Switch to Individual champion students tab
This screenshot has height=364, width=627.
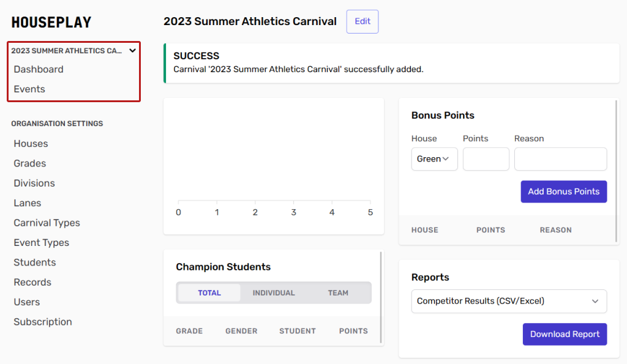(274, 293)
